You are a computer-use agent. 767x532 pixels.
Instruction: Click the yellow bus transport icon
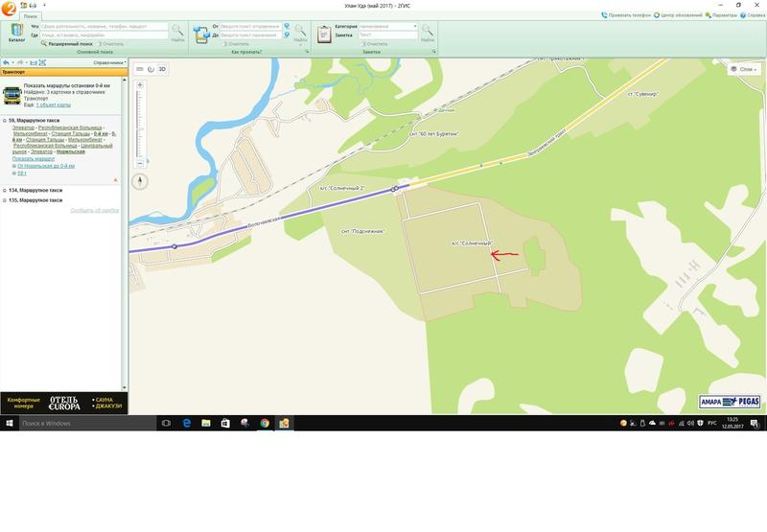coord(12,95)
